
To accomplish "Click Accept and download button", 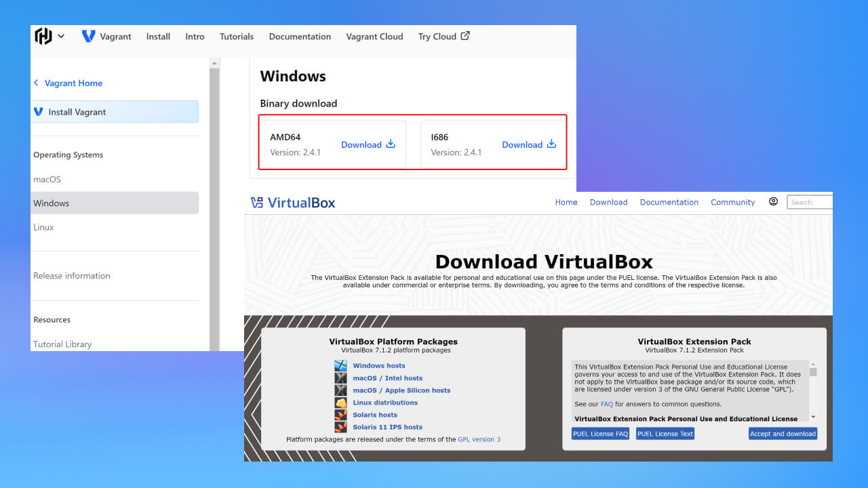I will tap(783, 434).
